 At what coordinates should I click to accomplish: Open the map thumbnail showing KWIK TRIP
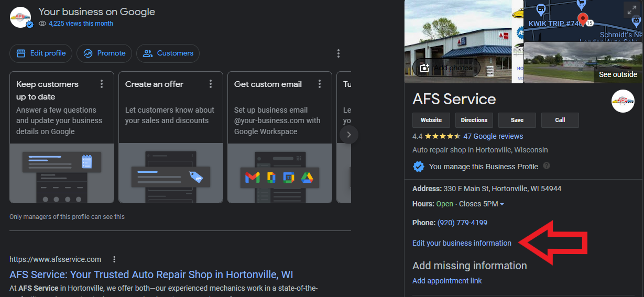(x=584, y=20)
